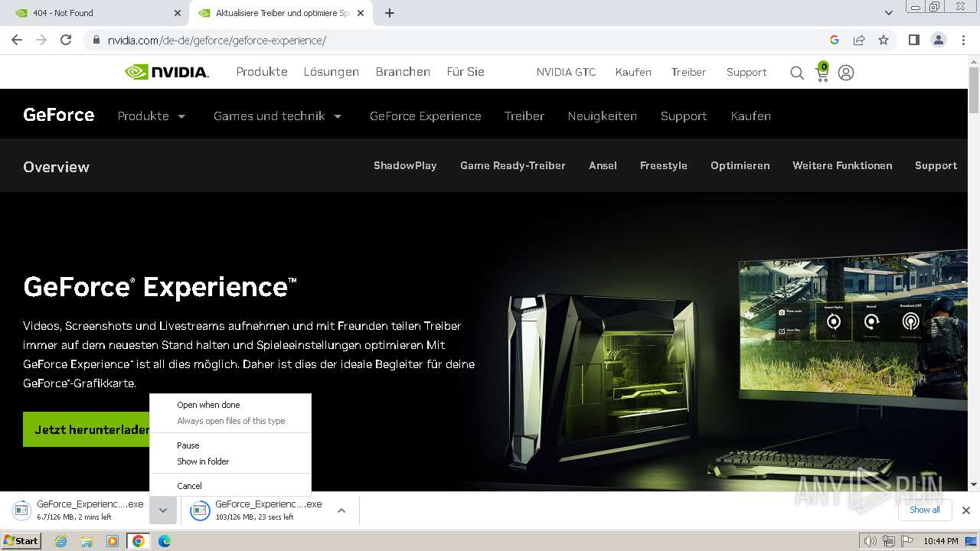Go back to the previous page

tap(17, 40)
